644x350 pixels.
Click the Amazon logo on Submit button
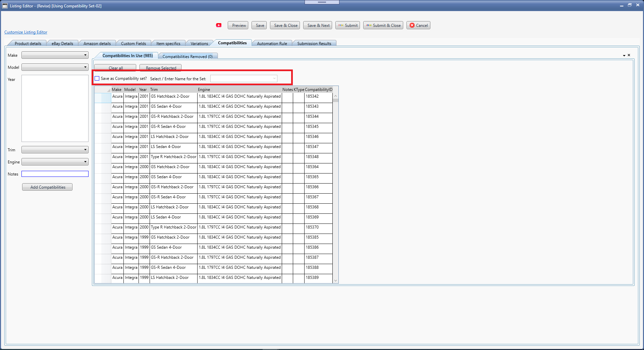coord(340,25)
